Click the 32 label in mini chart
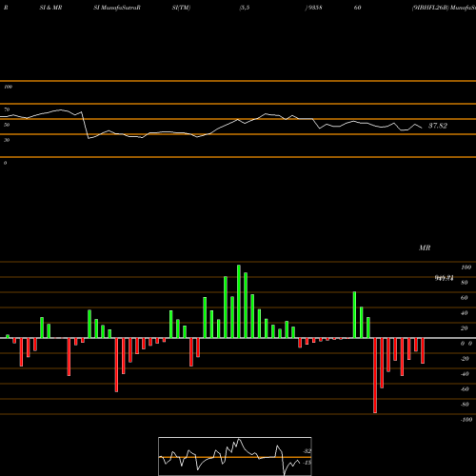The width and height of the screenshot is (476, 476). [307, 451]
